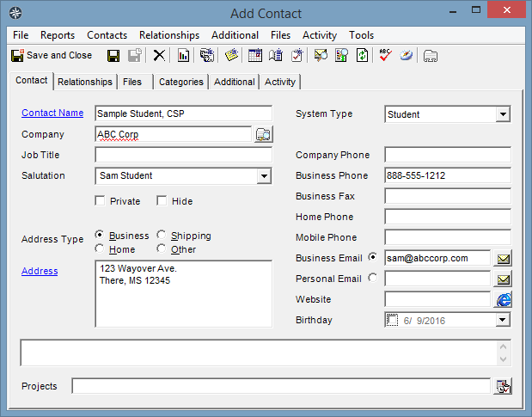The width and height of the screenshot is (532, 417).
Task: Select the Personal Email radio button
Action: pyautogui.click(x=372, y=278)
